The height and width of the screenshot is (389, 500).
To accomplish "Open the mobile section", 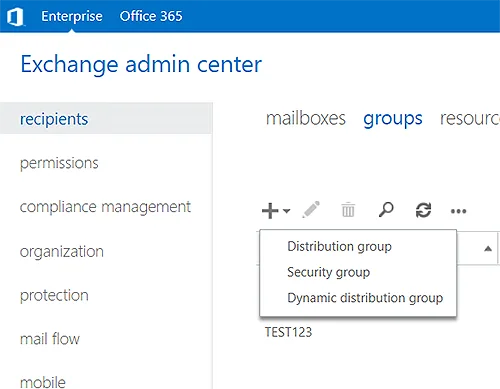I will pyautogui.click(x=43, y=382).
